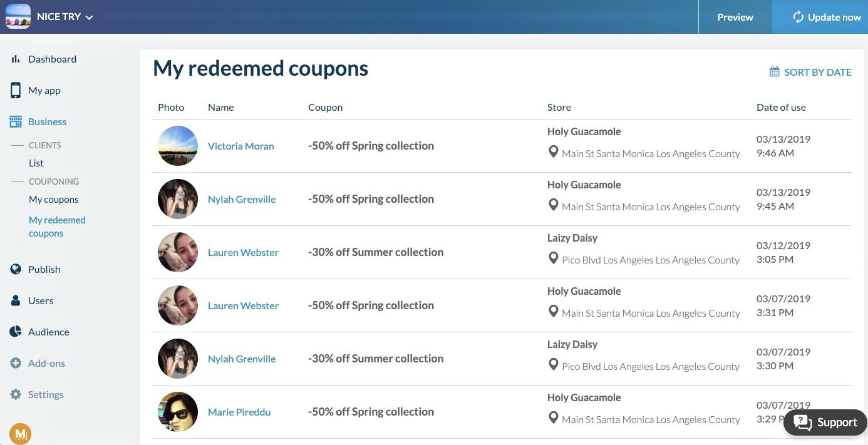Click the Users person icon
The image size is (868, 445).
pyautogui.click(x=16, y=300)
